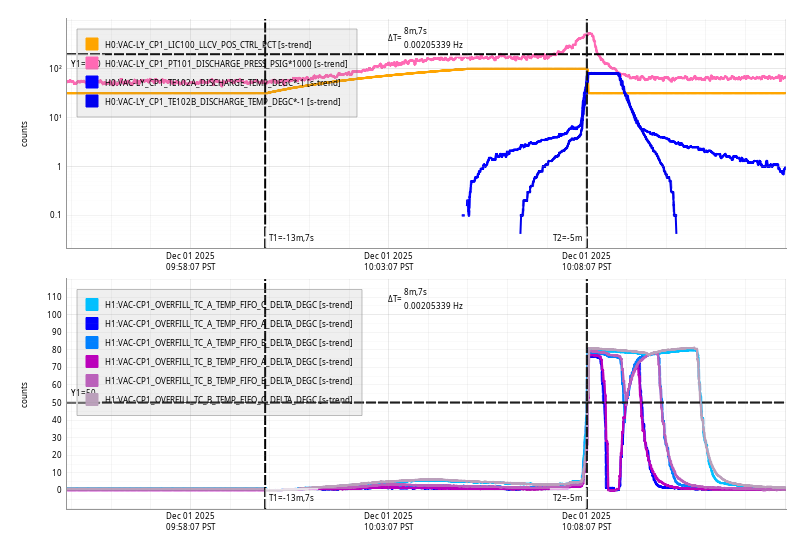
Task: Click the 10:03:07 PST tick on bottom axis
Action: point(388,521)
